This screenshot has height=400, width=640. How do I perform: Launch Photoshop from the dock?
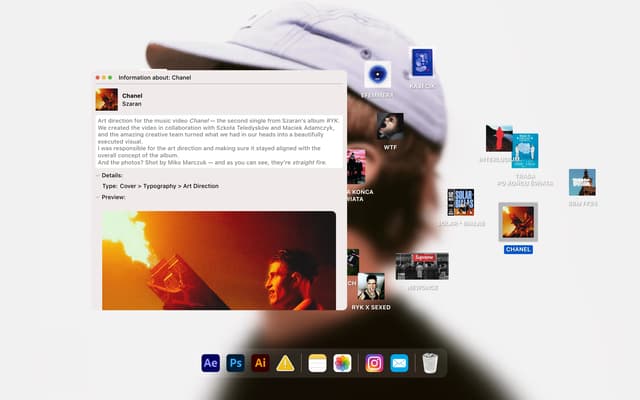tap(236, 363)
